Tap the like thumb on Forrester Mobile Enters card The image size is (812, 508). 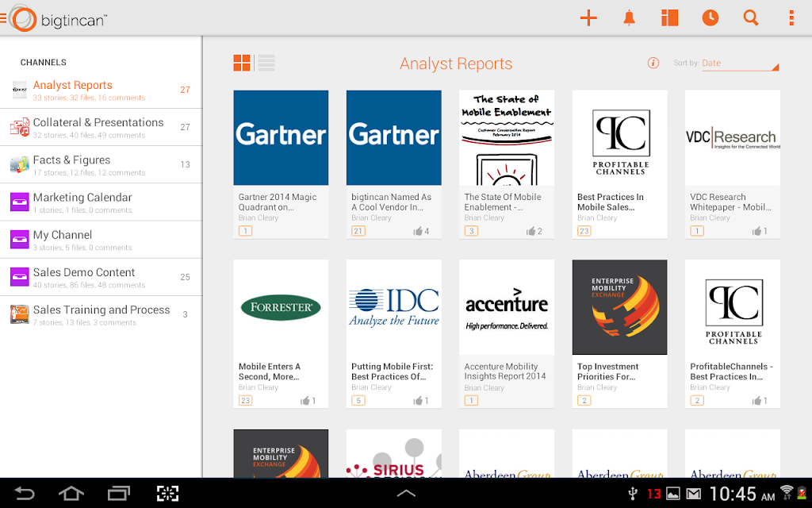(x=305, y=401)
